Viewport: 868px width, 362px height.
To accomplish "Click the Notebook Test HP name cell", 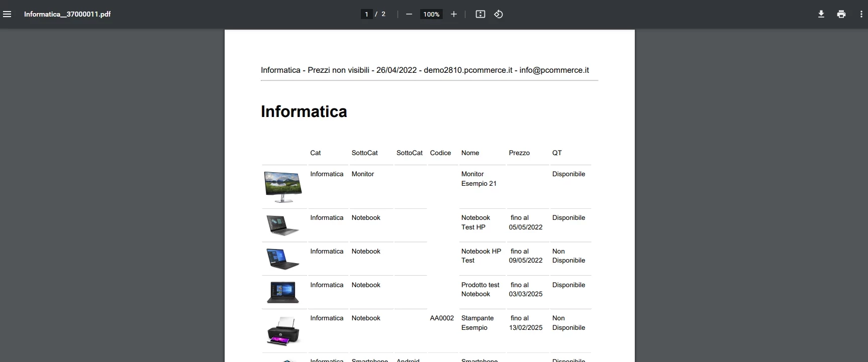I will pyautogui.click(x=475, y=222).
